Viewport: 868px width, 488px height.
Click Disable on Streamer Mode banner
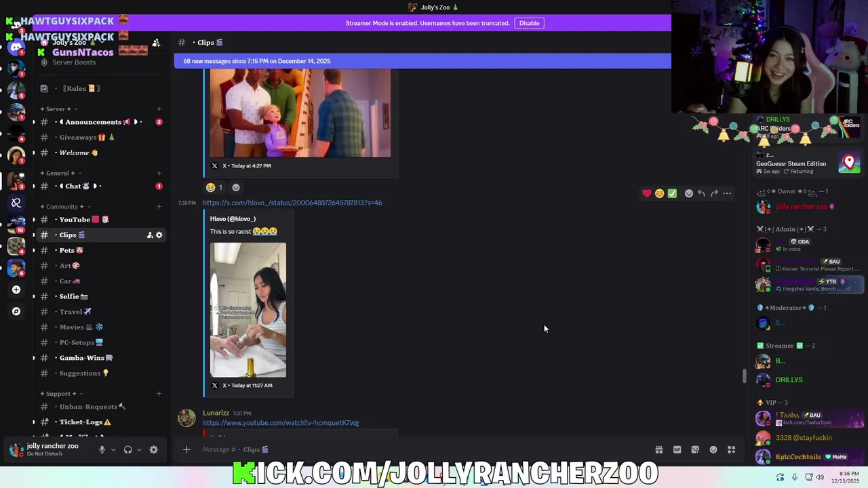click(529, 23)
